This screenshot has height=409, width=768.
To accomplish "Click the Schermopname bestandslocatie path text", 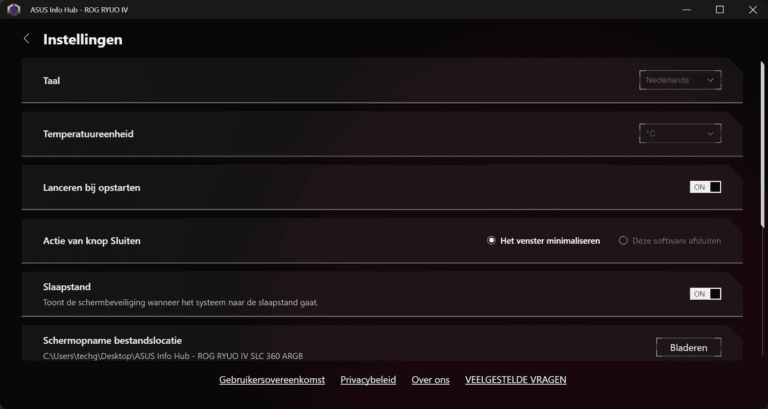I will [x=173, y=356].
